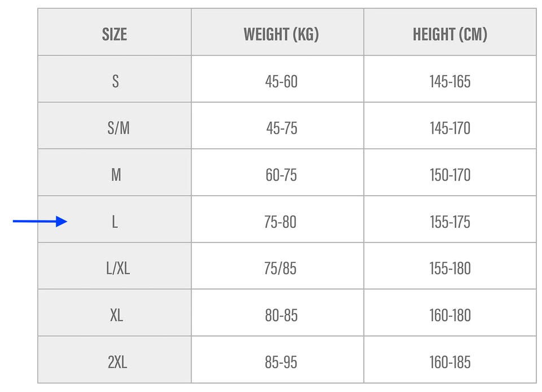542x392 pixels.
Task: Click the 60-75 weight value
Action: click(281, 175)
